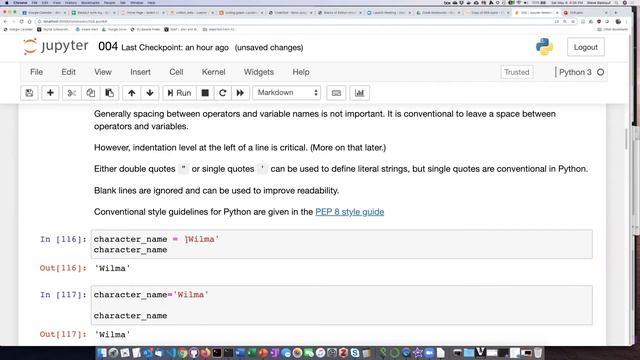Click the Last Checkpoint: an hour ago text
This screenshot has height=360, width=640.
coord(175,48)
